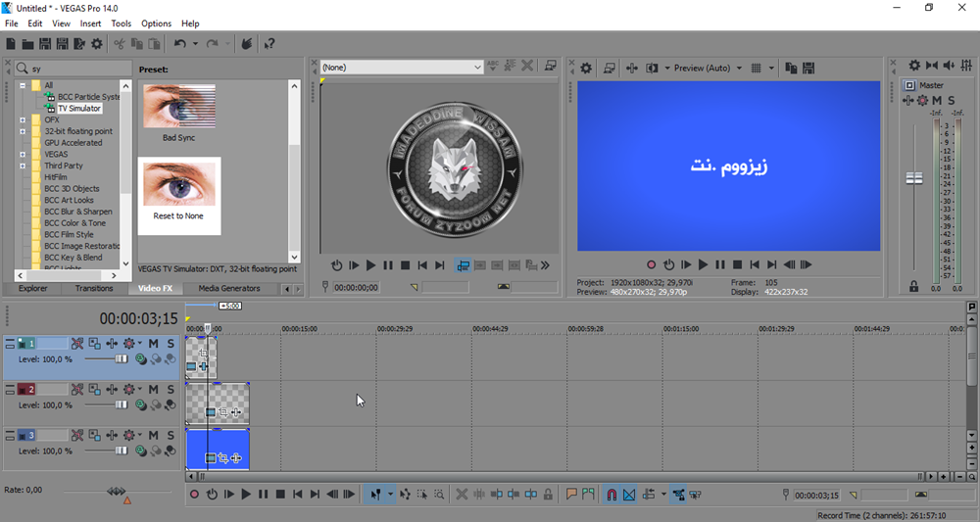Play the timeline from transport bar
This screenshot has height=522, width=980.
(246, 495)
